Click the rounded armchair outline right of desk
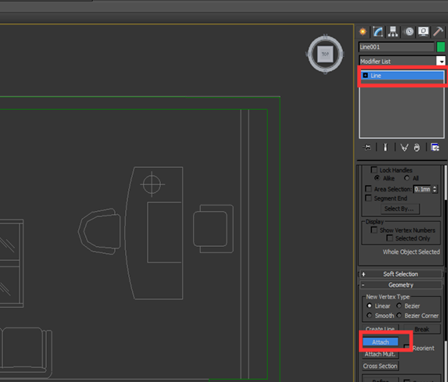The height and width of the screenshot is (382, 448). (x=213, y=228)
